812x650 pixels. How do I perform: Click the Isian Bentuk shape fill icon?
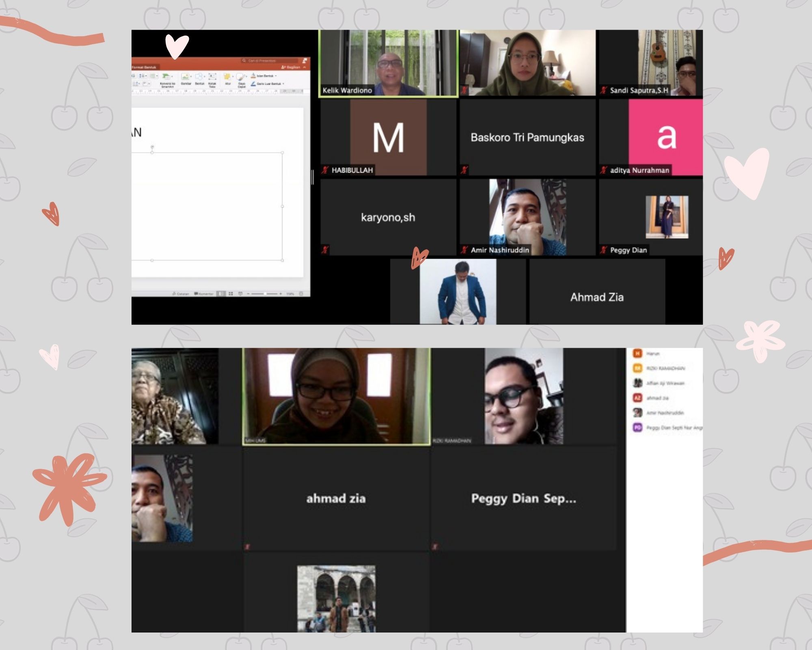(x=253, y=76)
